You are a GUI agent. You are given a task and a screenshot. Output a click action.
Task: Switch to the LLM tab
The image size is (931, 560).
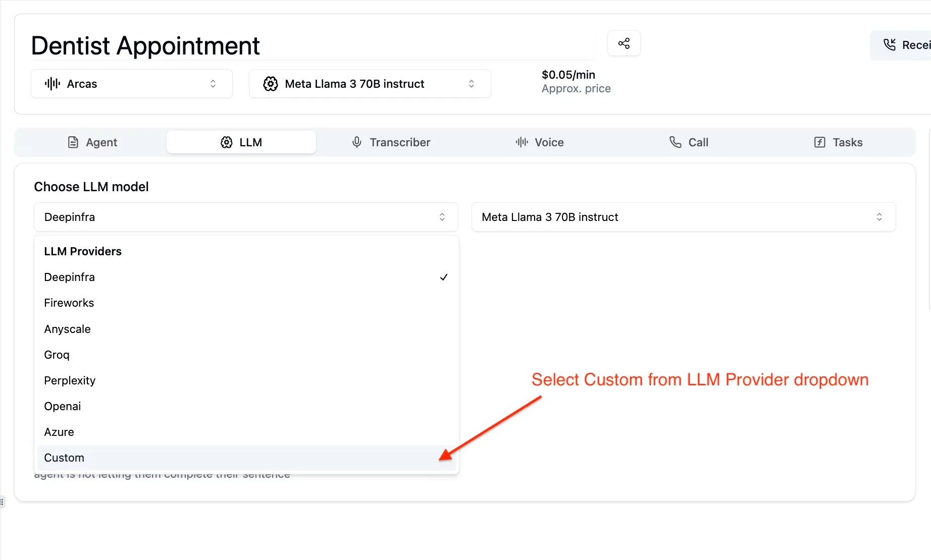(x=241, y=142)
